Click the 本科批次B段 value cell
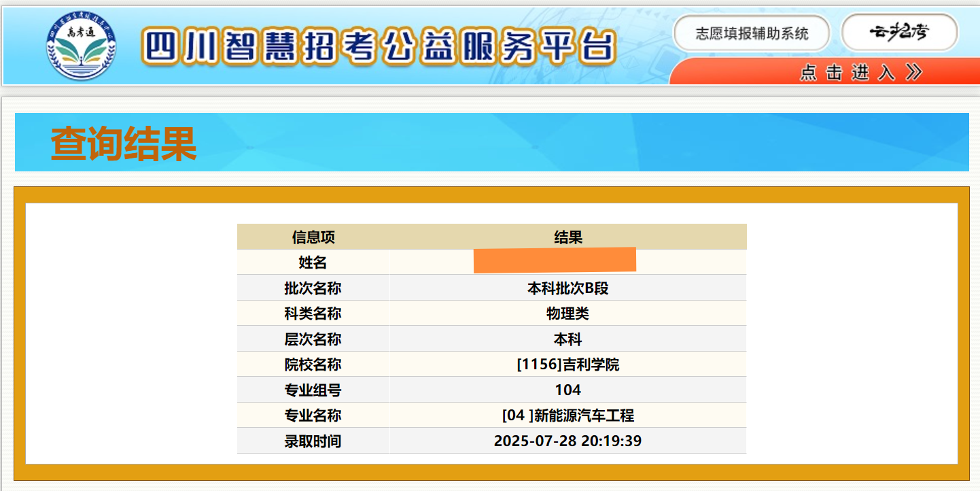Screen dimensions: 980x491 coord(567,288)
